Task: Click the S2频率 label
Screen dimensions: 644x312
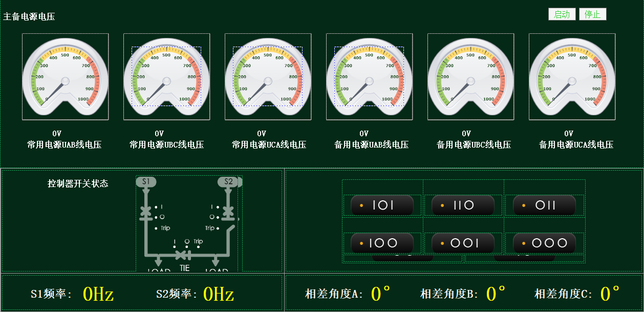Action: coord(177,294)
